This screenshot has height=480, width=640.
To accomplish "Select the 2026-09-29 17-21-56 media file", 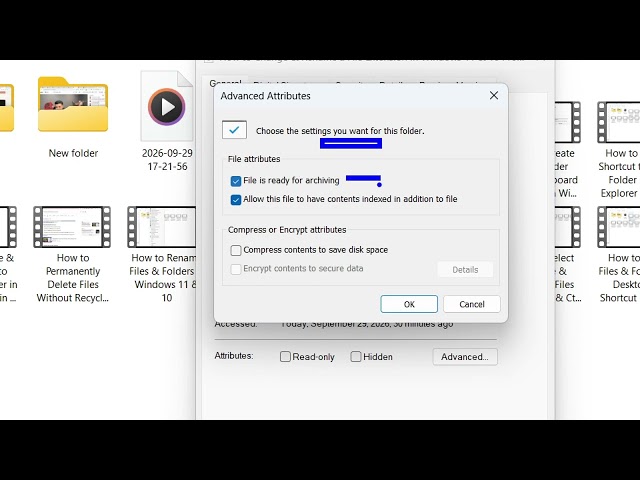I will pyautogui.click(x=167, y=106).
